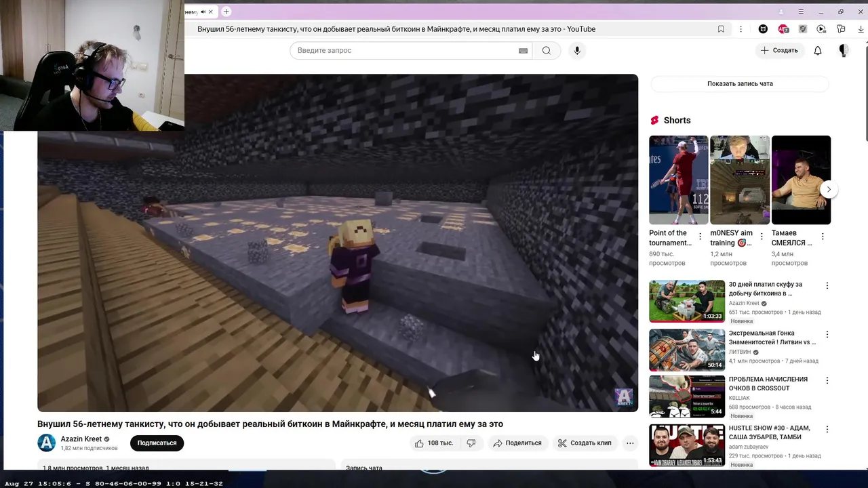Open title link 30 дней платил скуфу
Image resolution: width=868 pixels, height=488 pixels.
click(x=767, y=289)
